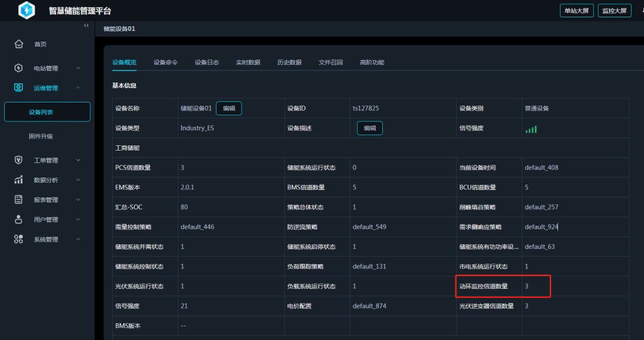Click the 数据分析 chart icon

point(18,180)
